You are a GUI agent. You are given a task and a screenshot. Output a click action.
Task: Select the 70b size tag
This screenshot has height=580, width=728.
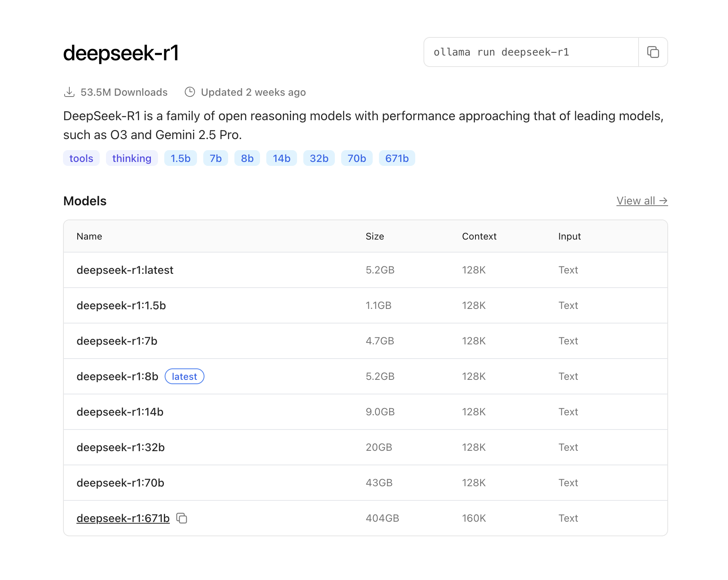point(357,158)
